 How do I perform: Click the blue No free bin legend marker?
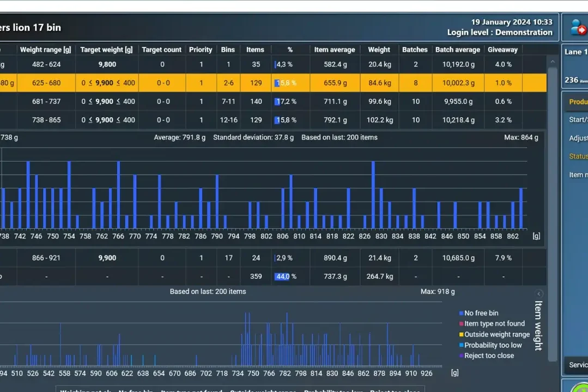(x=461, y=313)
